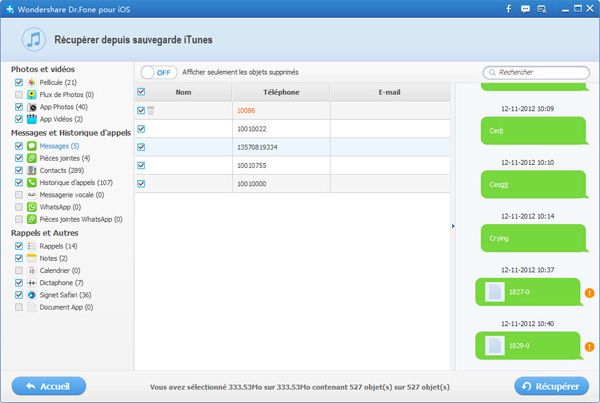
Task: Click the Récupérer recover button
Action: [x=551, y=387]
